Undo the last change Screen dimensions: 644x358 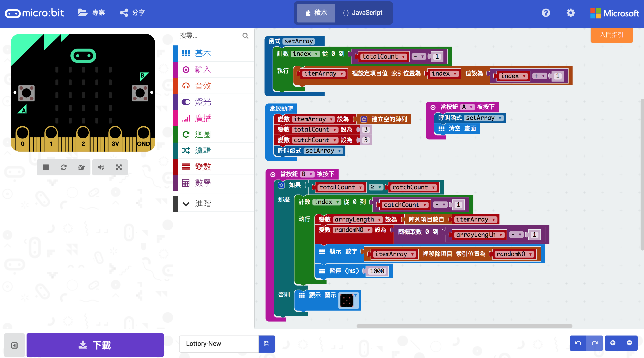click(x=578, y=343)
